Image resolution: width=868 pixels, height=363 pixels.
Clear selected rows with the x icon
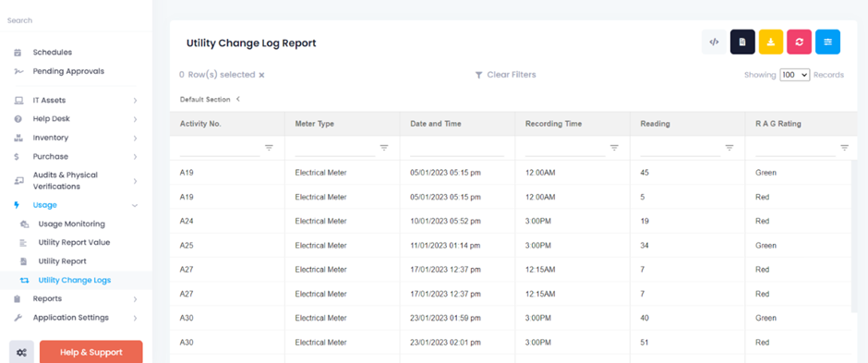[x=262, y=75]
